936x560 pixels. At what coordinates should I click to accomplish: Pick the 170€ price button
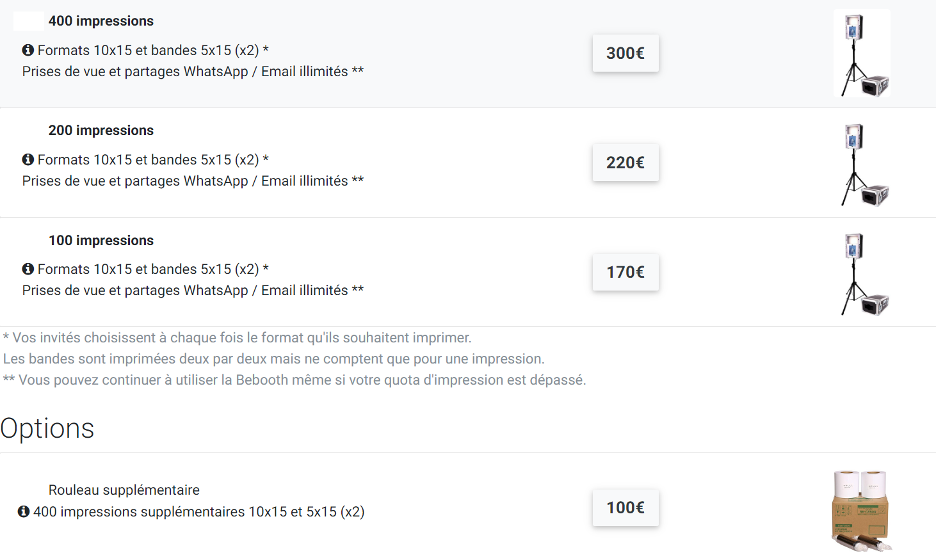click(625, 272)
